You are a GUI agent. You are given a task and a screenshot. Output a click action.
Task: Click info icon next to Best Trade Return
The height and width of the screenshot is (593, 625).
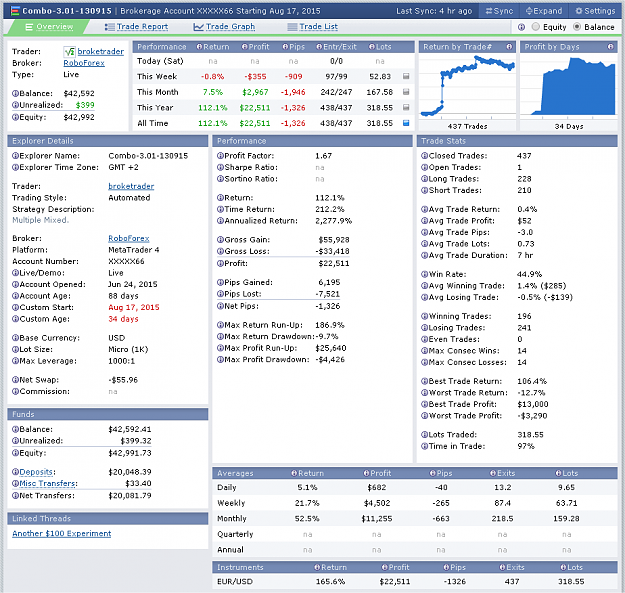425,381
